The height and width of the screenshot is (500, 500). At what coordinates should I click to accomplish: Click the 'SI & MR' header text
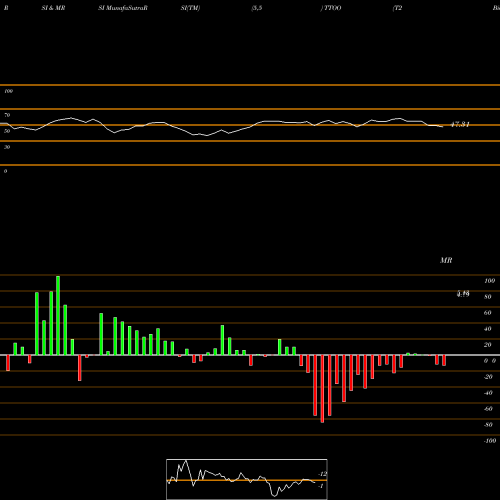(53, 8)
